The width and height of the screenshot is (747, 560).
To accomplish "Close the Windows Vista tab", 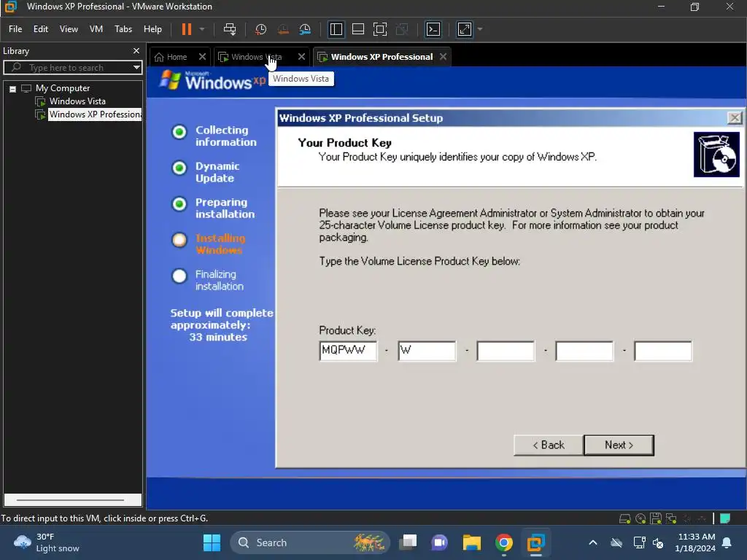I will pos(301,57).
